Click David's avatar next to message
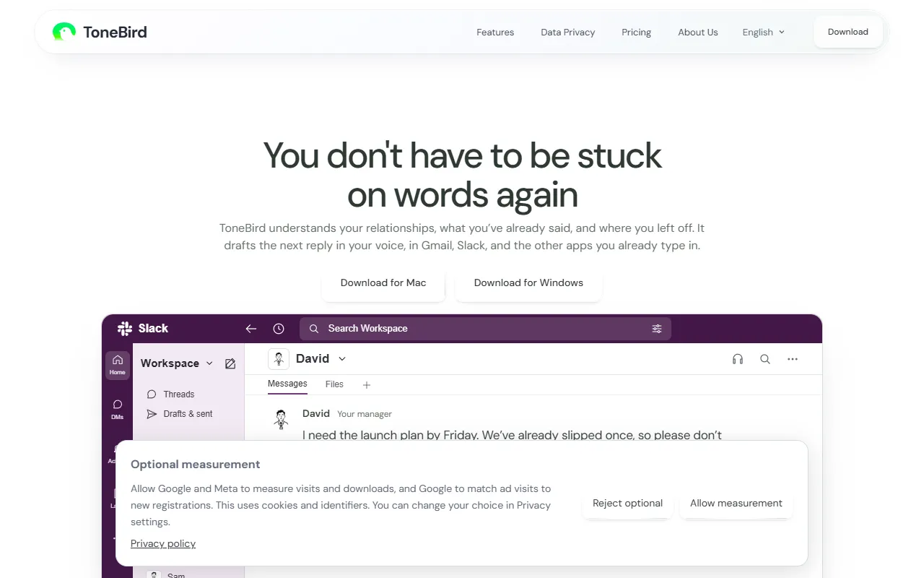 coord(281,419)
